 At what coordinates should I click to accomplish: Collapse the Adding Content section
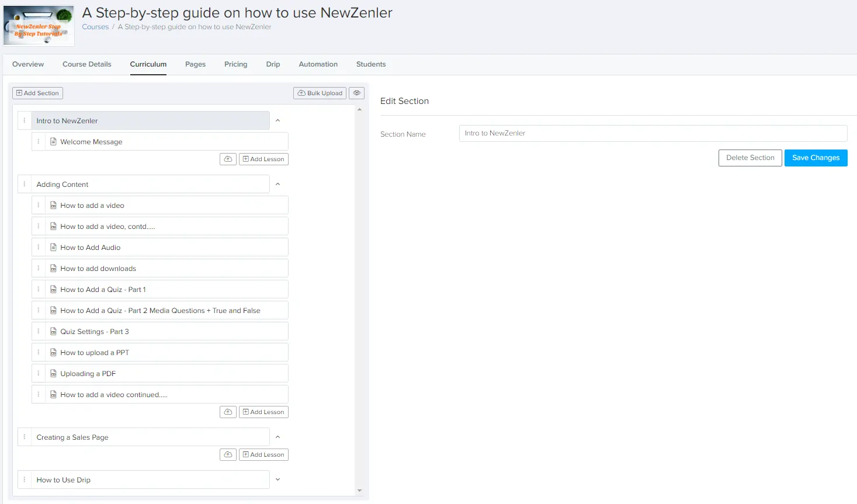277,185
